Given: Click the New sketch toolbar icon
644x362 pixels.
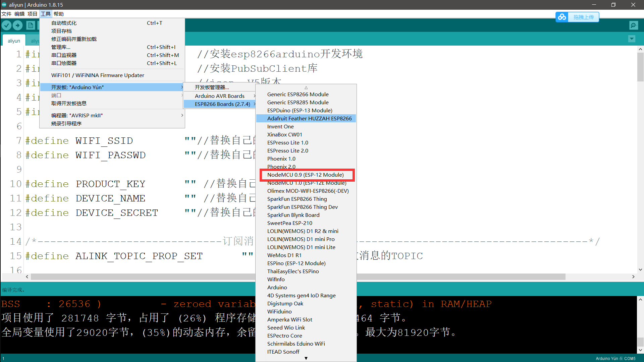Looking at the screenshot, I should point(31,25).
